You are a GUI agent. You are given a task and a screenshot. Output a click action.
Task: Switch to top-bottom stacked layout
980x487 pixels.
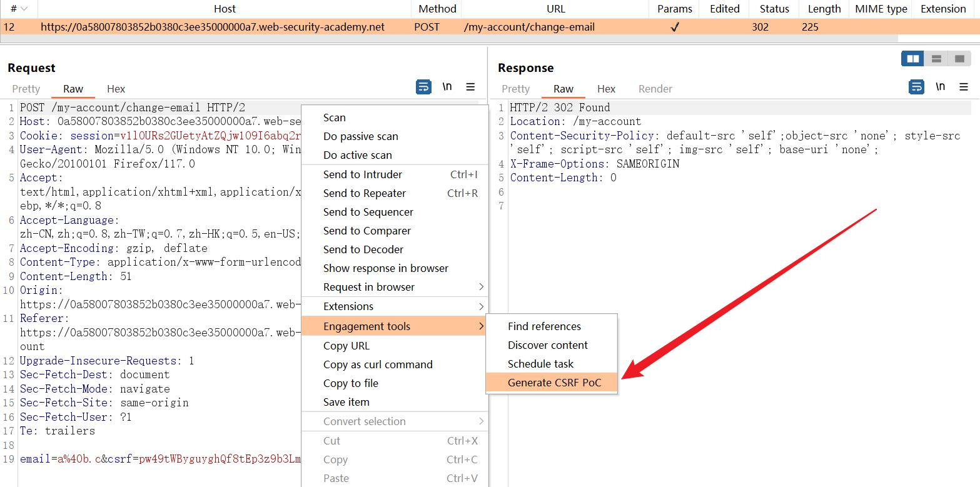[936, 59]
